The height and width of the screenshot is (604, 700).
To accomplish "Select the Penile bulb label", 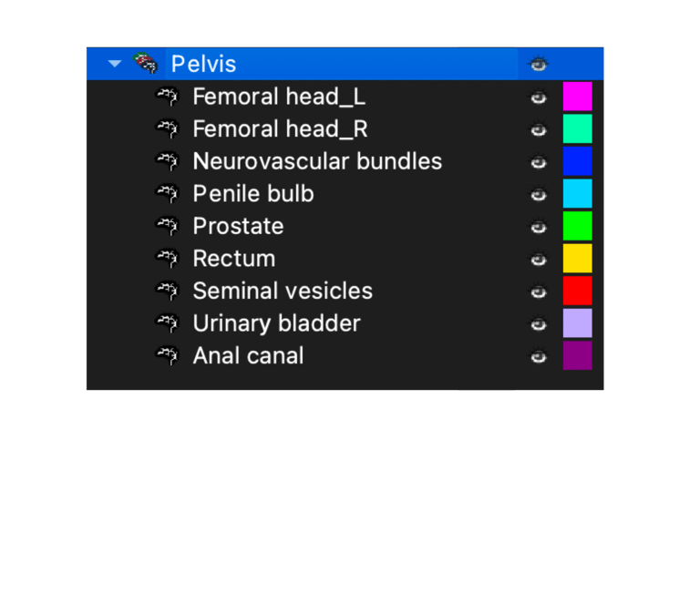I will pyautogui.click(x=252, y=193).
